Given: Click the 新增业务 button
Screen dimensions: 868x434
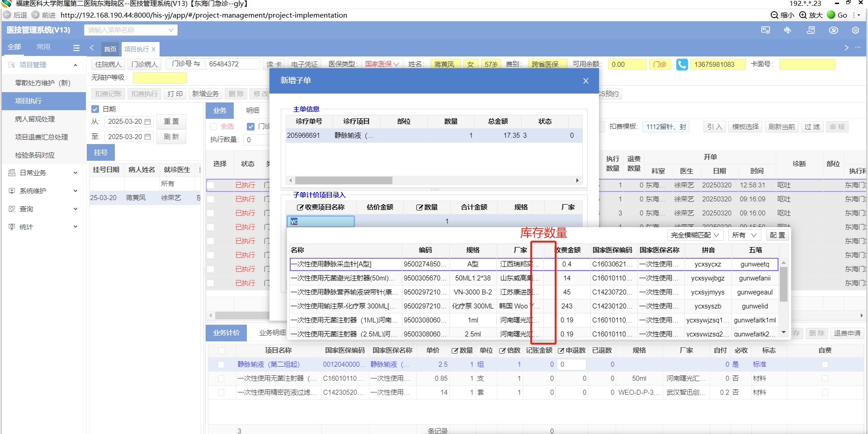Looking at the screenshot, I should [x=205, y=94].
